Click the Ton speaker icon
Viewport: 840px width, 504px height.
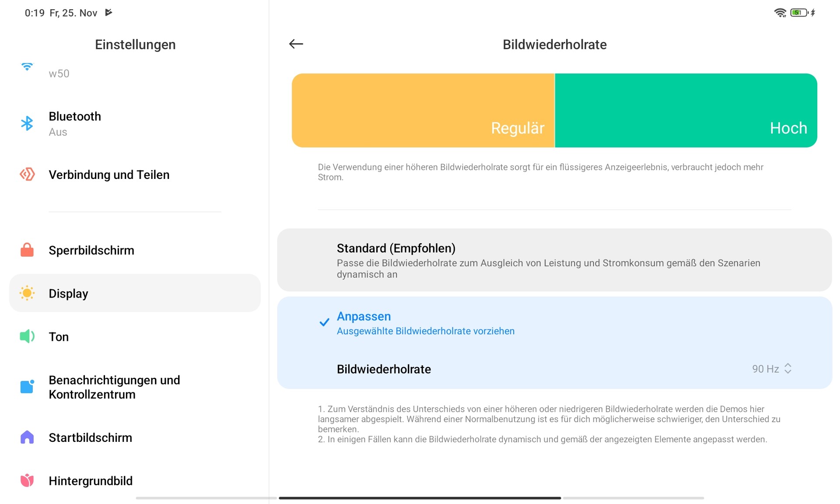coord(27,336)
